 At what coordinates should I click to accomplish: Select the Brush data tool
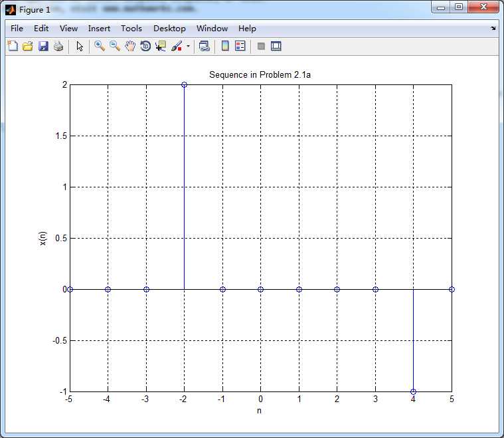(177, 46)
